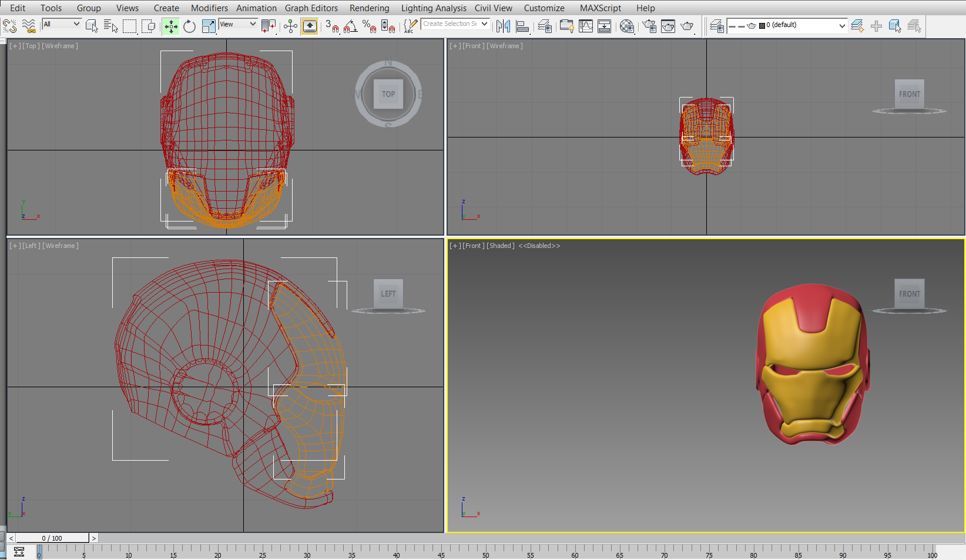Toggle the 3D Snaps button
Image resolution: width=966 pixels, height=560 pixels.
(332, 26)
